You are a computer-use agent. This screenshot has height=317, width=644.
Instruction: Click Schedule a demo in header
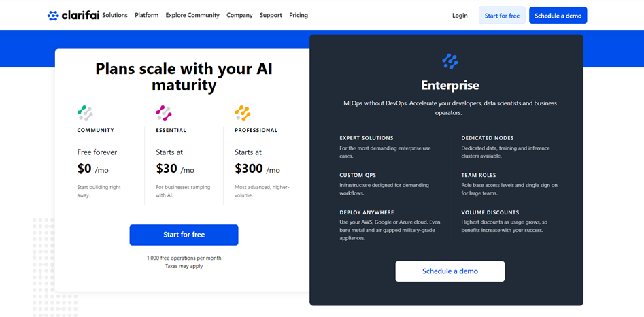click(558, 16)
